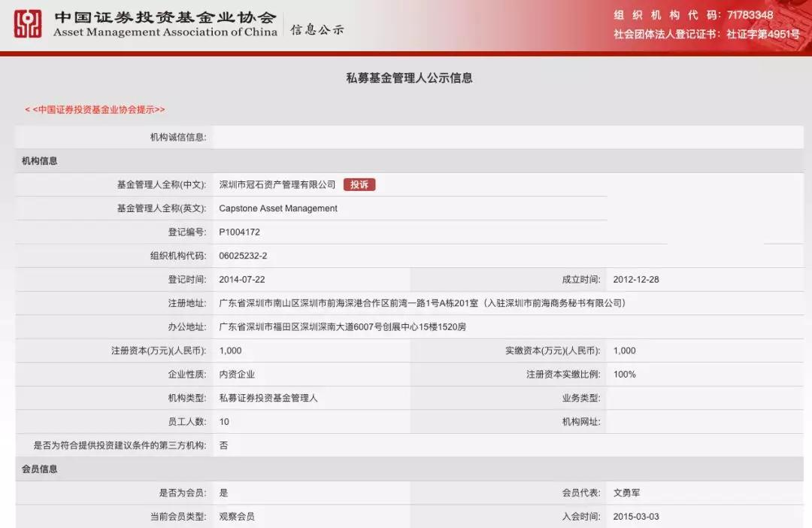Collapse the 会员信息 section header
812x528 pixels.
[40, 469]
